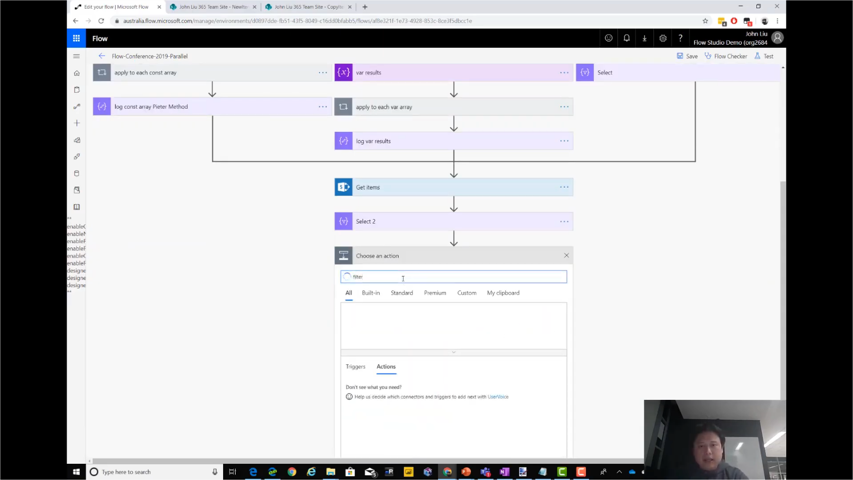Switch to the middle John Liu Team Site tab
The width and height of the screenshot is (853, 480).
213,7
